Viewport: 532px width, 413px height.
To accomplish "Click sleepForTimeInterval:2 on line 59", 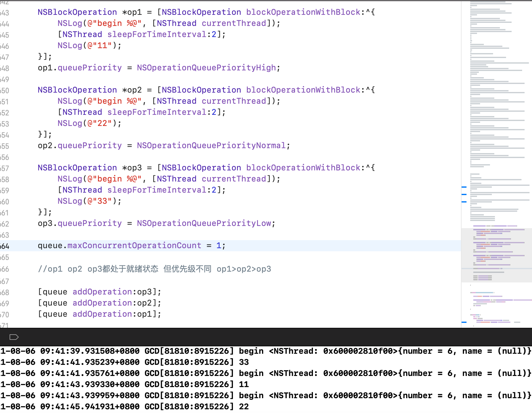I will pyautogui.click(x=162, y=190).
